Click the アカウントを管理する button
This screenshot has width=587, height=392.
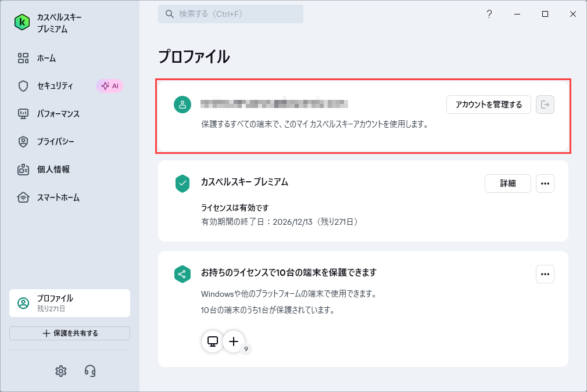pyautogui.click(x=489, y=105)
